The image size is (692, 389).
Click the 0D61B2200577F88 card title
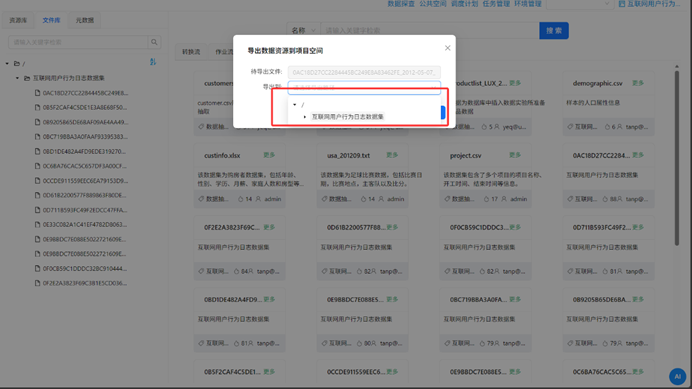coord(356,227)
